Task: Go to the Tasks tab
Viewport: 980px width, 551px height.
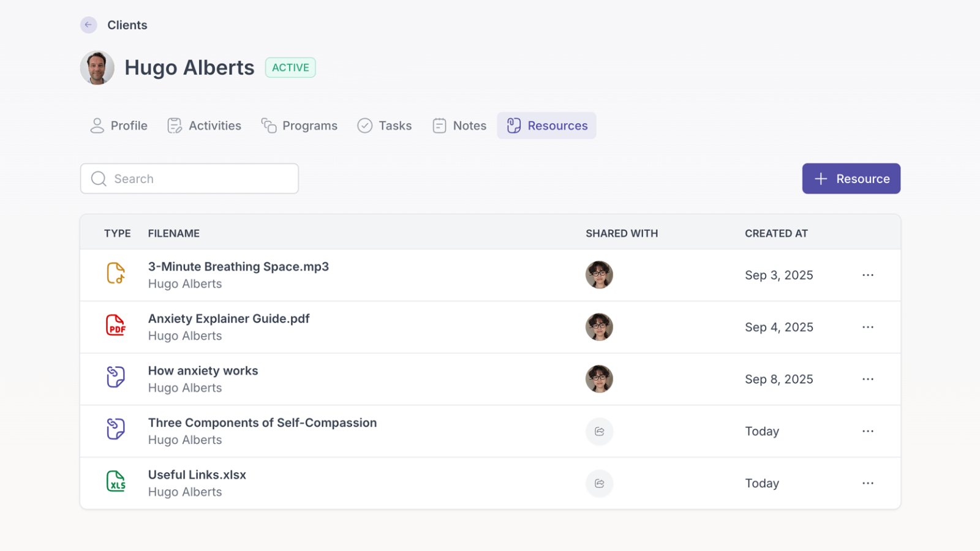Action: click(385, 126)
